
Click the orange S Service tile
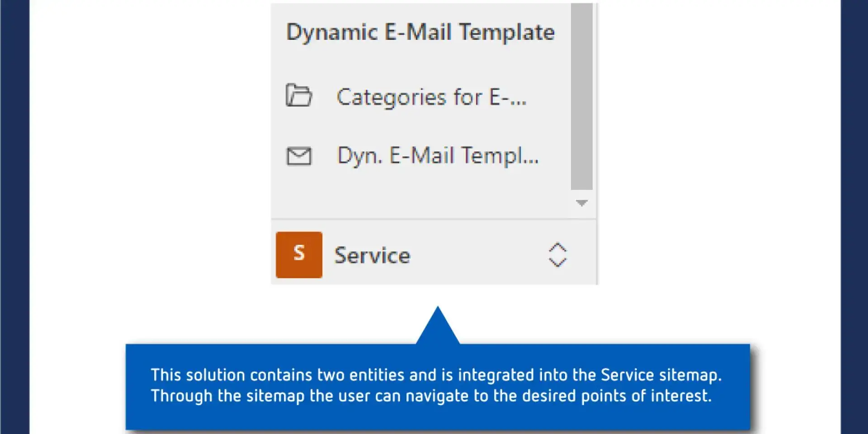(x=299, y=255)
